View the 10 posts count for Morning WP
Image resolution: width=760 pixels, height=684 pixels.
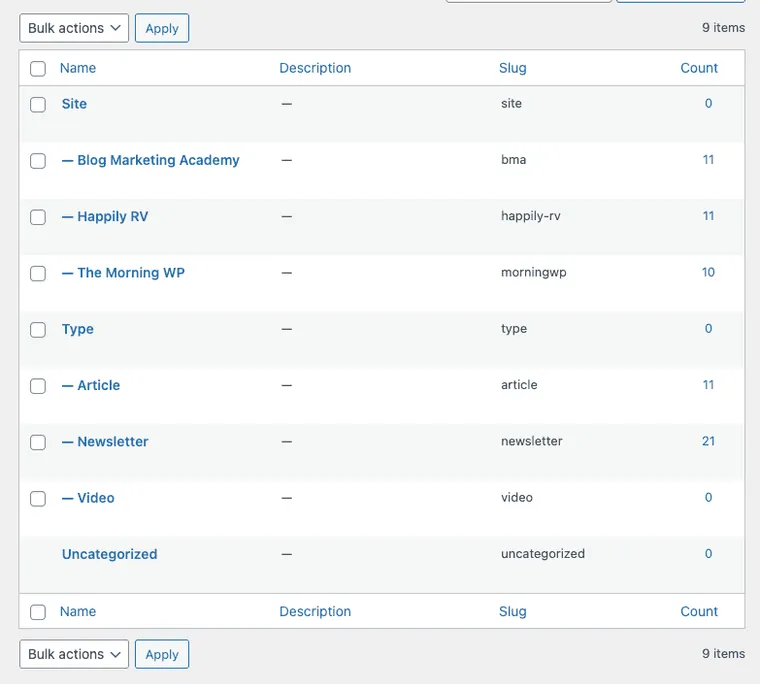(708, 272)
